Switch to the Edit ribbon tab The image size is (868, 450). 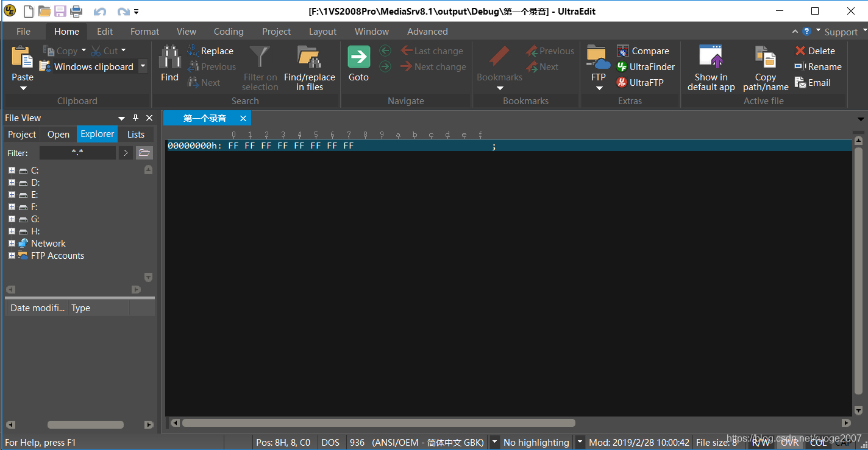pos(105,32)
